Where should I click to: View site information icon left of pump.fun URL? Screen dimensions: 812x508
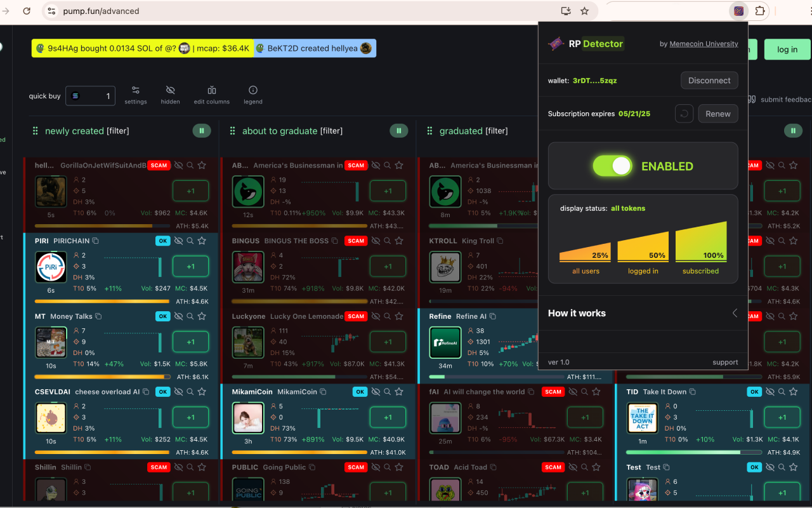tap(53, 11)
